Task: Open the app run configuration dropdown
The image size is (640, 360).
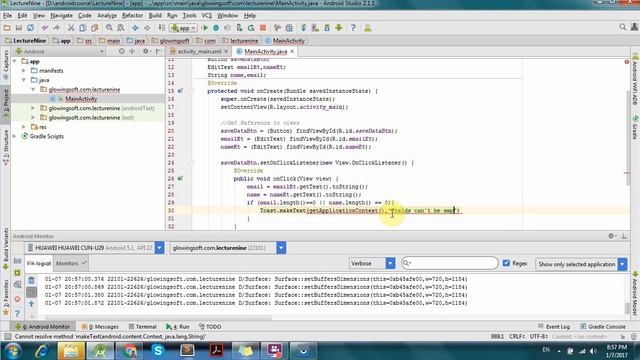Action: (184, 28)
